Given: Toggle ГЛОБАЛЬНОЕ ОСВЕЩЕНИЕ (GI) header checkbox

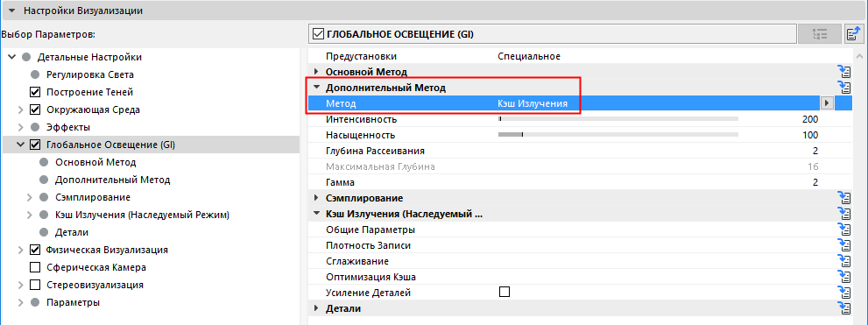Looking at the screenshot, I should 318,34.
